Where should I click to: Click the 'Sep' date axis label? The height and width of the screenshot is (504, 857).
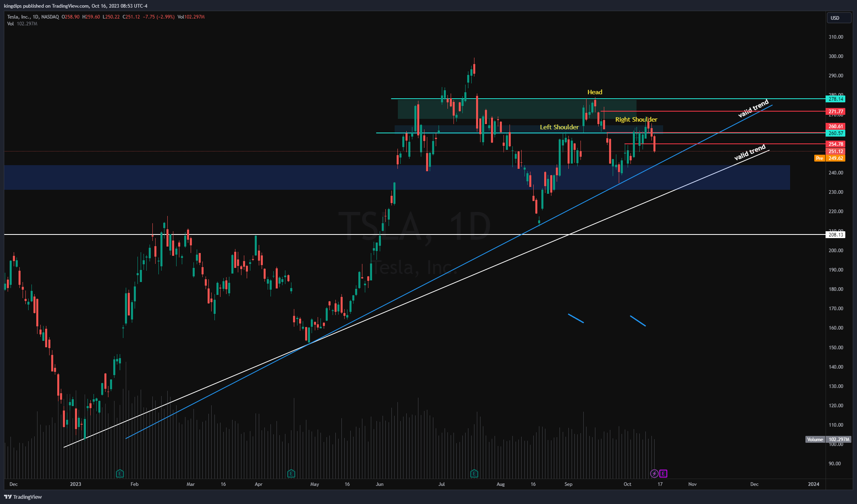(x=568, y=484)
